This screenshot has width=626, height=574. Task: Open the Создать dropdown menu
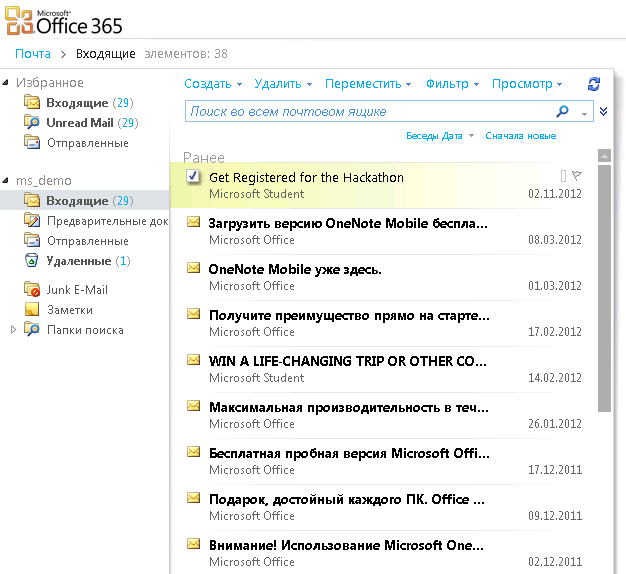[213, 85]
